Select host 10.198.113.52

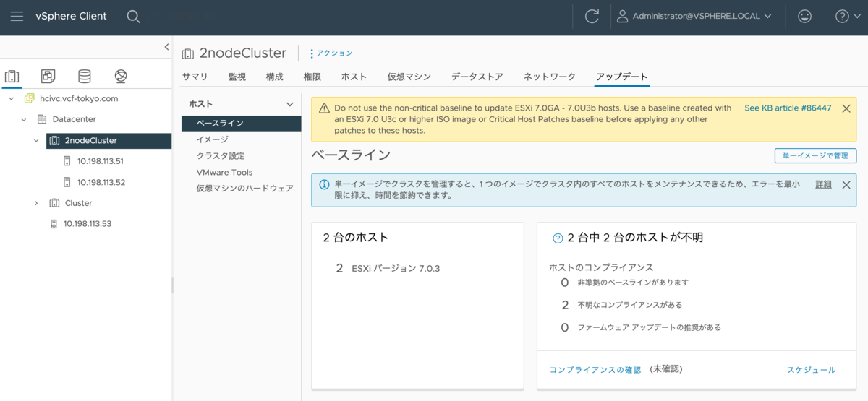coord(101,182)
